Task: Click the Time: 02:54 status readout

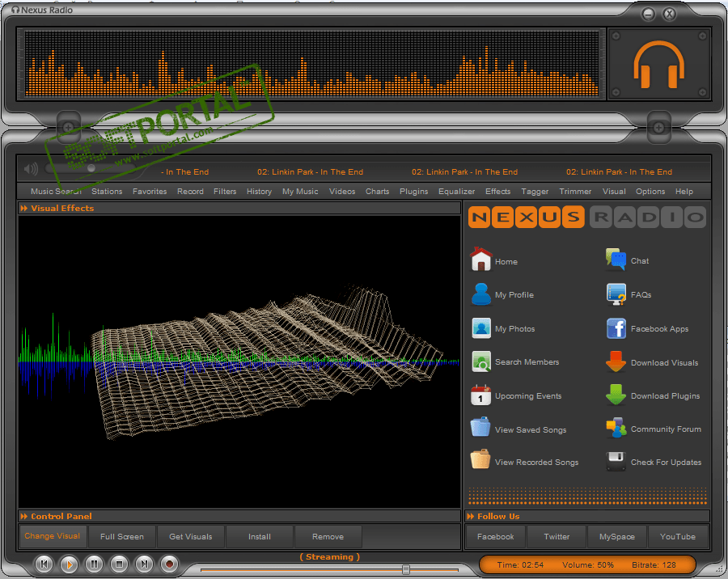Action: 520,565
